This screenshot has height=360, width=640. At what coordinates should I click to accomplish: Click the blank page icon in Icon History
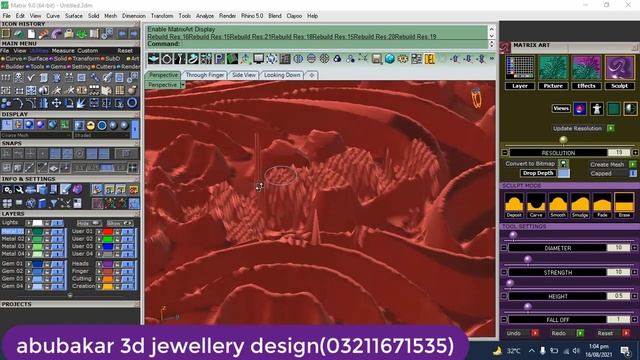tap(31, 33)
